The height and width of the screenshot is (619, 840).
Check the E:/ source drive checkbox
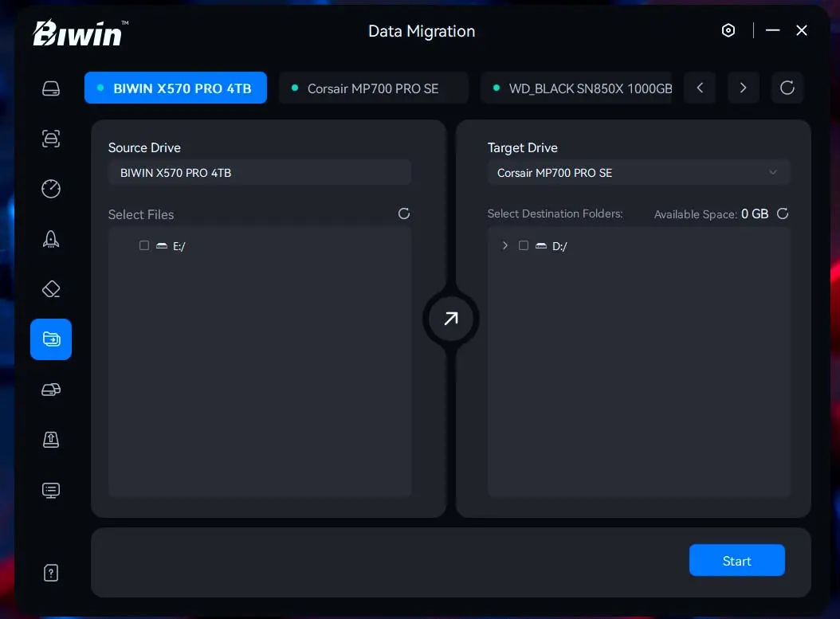coord(144,246)
